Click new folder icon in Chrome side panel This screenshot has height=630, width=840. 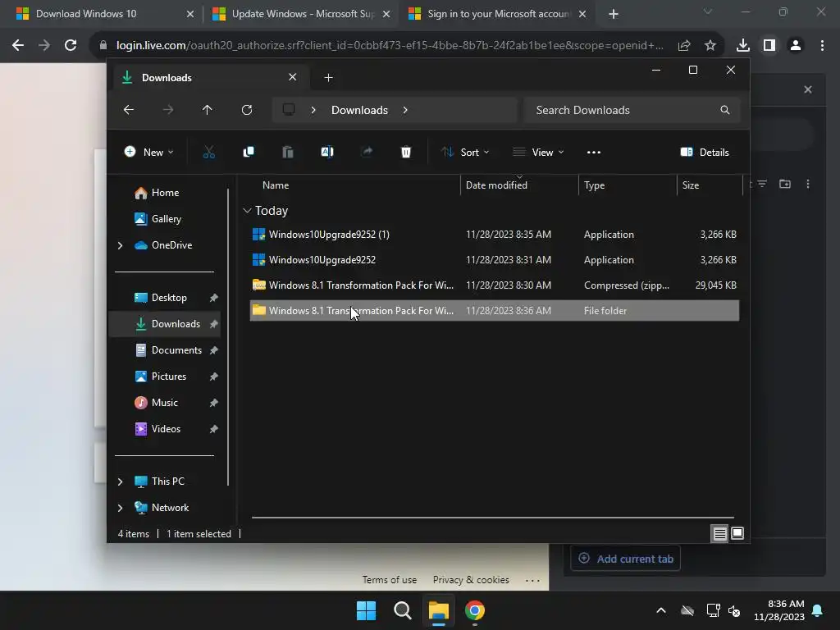785,185
